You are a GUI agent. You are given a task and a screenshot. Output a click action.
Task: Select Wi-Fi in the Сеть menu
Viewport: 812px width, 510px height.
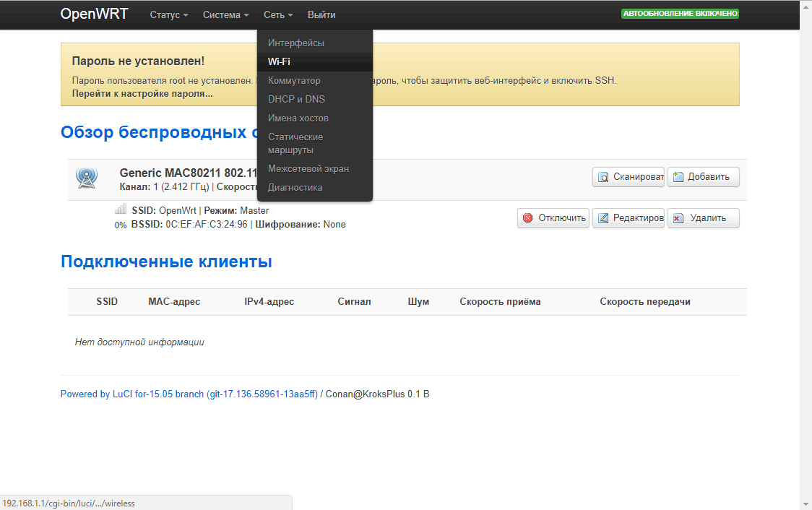point(315,61)
